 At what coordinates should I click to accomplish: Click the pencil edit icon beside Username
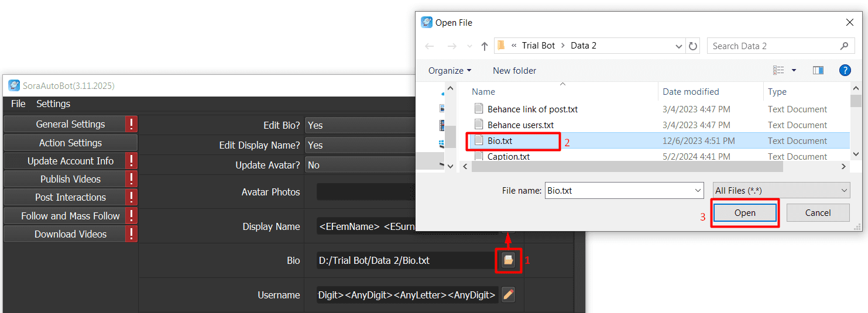click(509, 295)
